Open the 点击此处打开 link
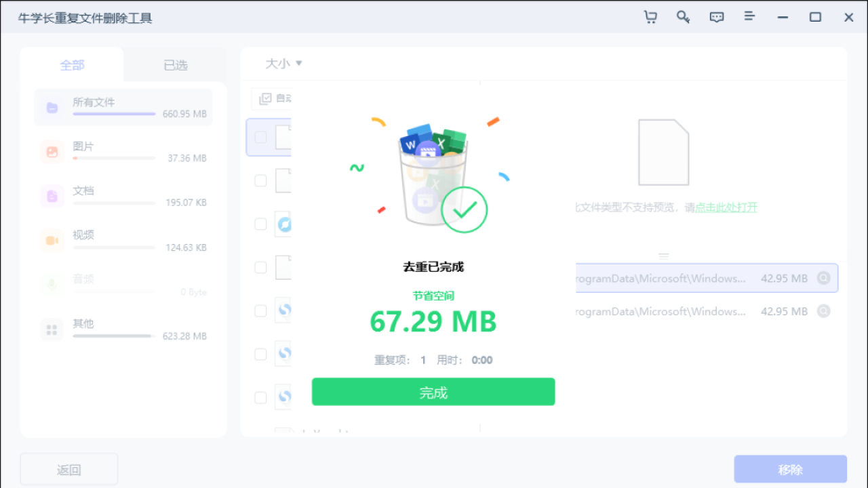 pyautogui.click(x=726, y=207)
